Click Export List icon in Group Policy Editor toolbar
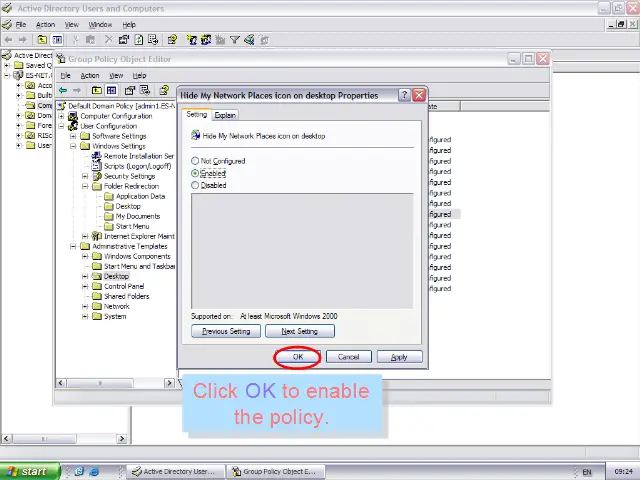This screenshot has width=640, height=480. pyautogui.click(x=145, y=90)
